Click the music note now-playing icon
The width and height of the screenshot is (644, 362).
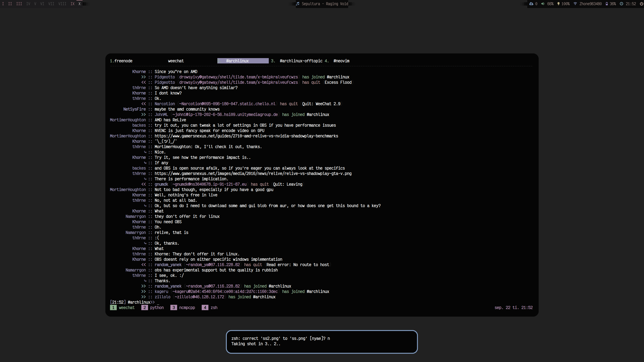click(x=297, y=4)
